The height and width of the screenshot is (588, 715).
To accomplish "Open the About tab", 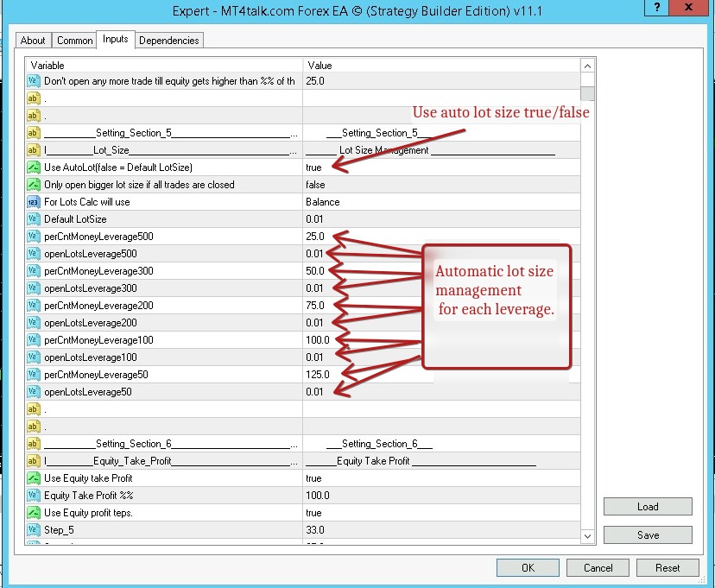I will pos(33,41).
